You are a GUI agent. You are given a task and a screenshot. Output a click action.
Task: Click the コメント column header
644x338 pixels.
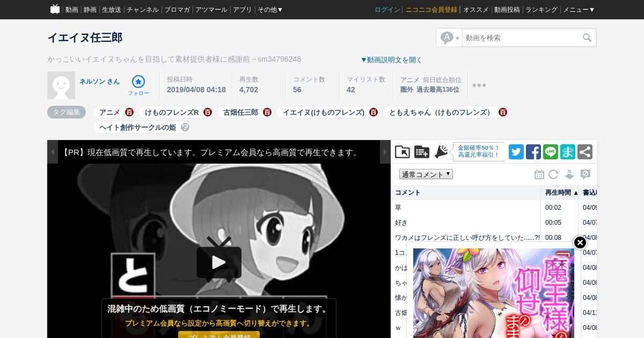click(466, 193)
